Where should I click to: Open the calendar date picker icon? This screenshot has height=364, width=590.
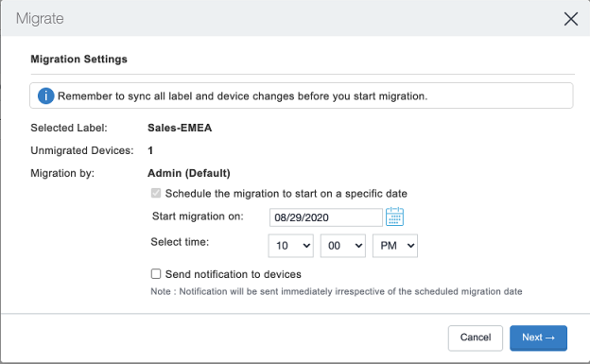click(x=394, y=217)
